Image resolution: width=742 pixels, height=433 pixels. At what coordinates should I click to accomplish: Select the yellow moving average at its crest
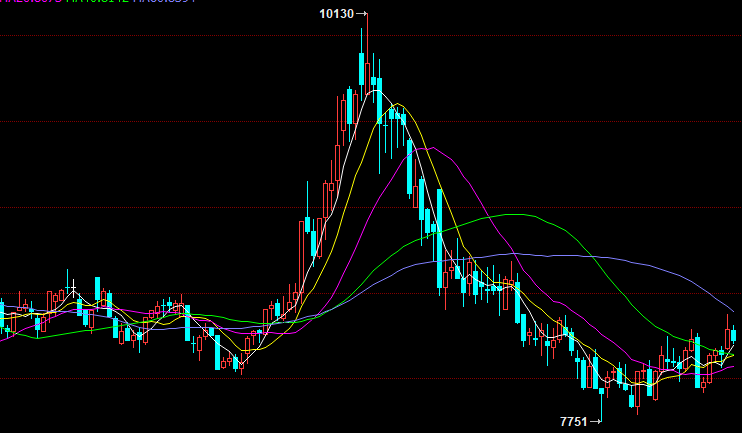point(399,104)
